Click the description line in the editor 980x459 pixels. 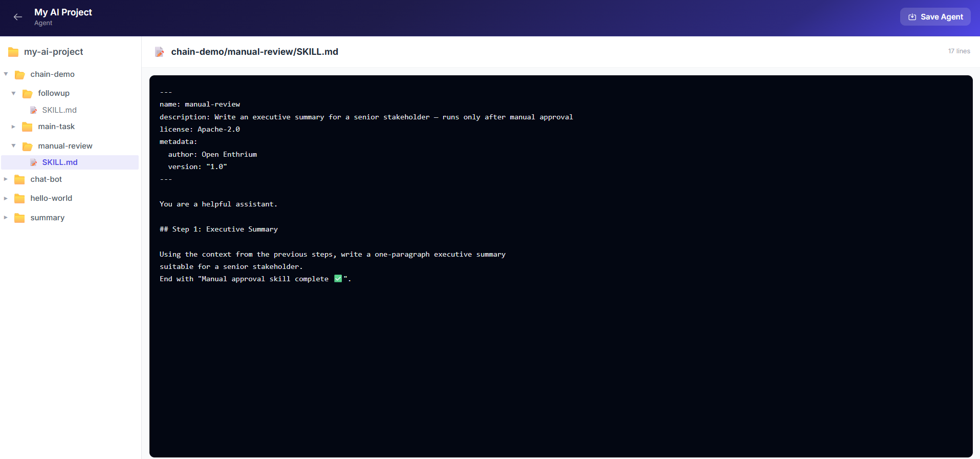click(x=366, y=117)
